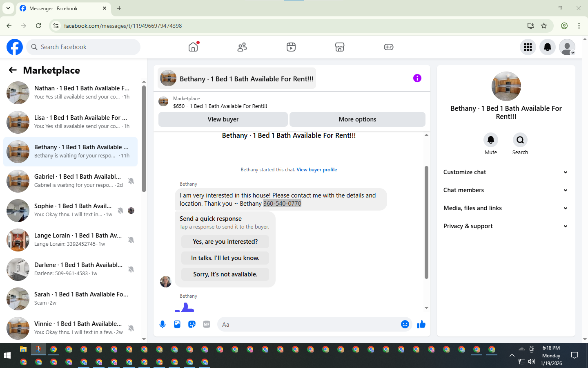Click the chat header Bethany listing title

pos(237,79)
